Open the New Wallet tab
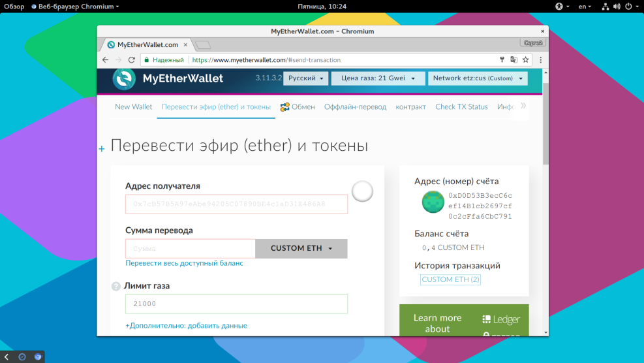 [x=134, y=107]
